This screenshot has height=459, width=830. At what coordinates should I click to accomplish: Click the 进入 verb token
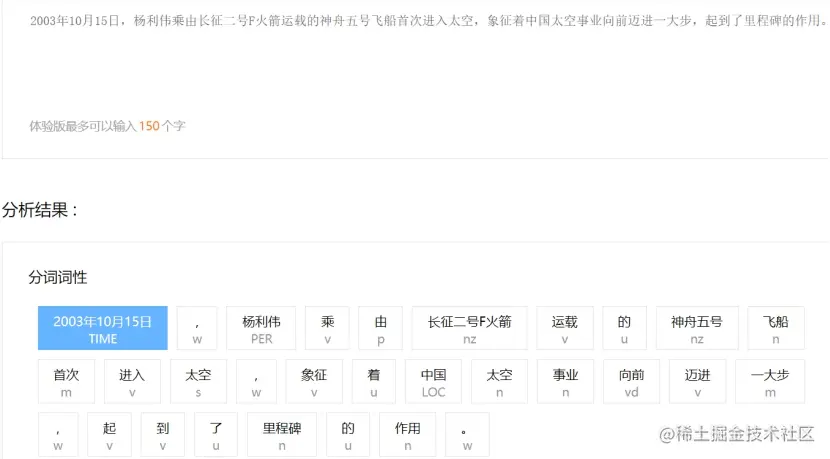pos(132,381)
